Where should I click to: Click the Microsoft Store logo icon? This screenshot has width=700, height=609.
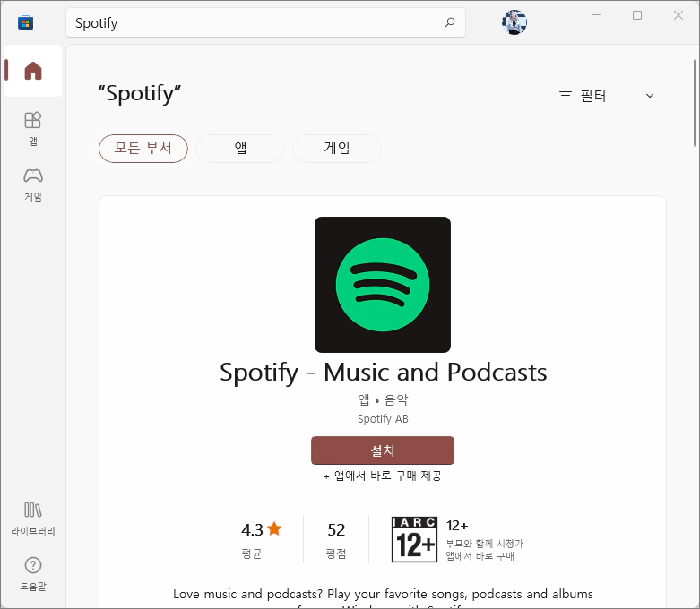[25, 22]
